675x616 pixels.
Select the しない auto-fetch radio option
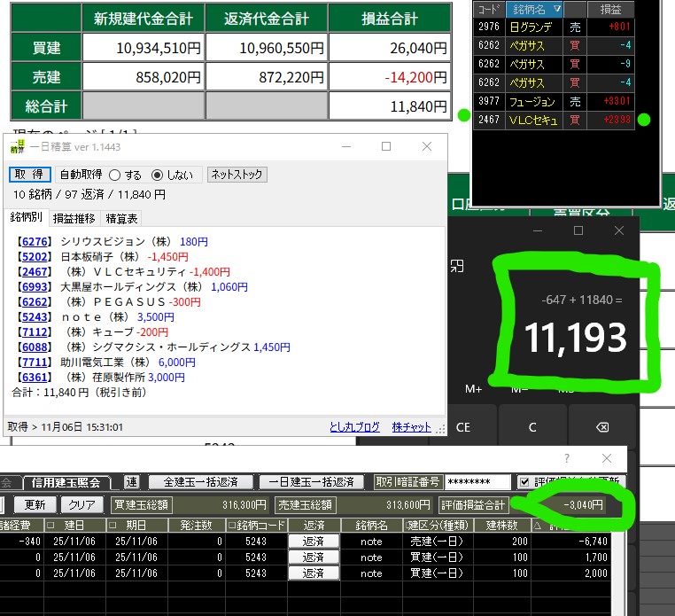pyautogui.click(x=158, y=175)
